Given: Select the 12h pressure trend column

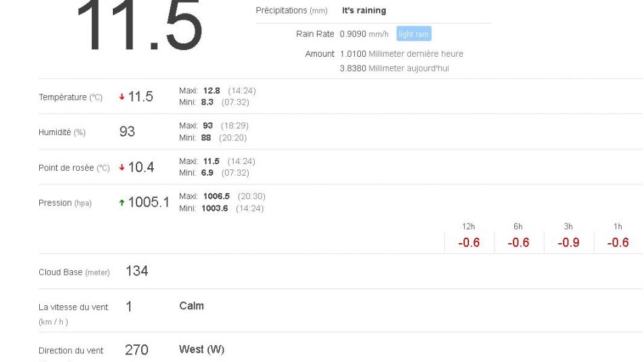Looking at the screenshot, I should (x=468, y=237).
